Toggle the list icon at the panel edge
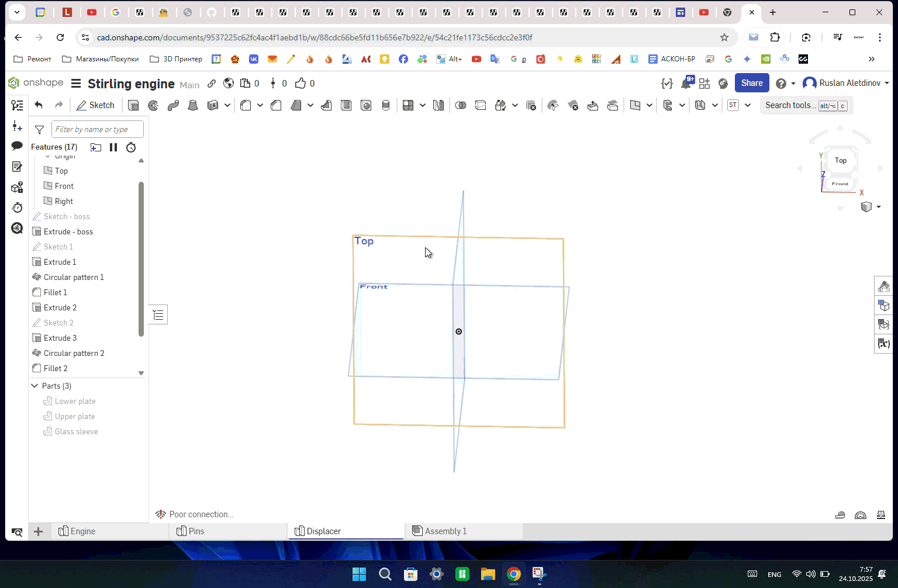Viewport: 898px width, 588px height. (x=158, y=315)
